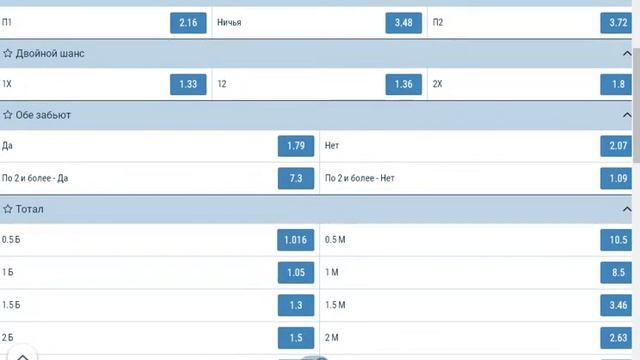Favorite the Двойной шанс market star
The width and height of the screenshot is (640, 360).
point(8,53)
